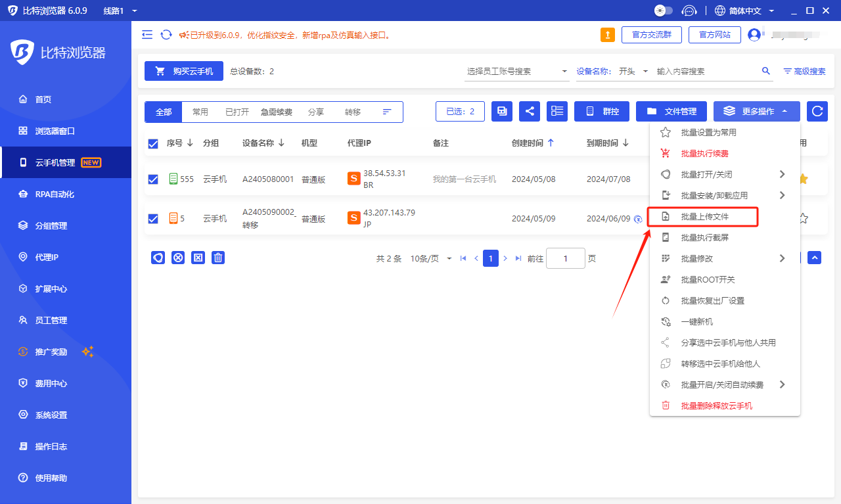
Task: Click 购买云手机 button
Action: [184, 71]
